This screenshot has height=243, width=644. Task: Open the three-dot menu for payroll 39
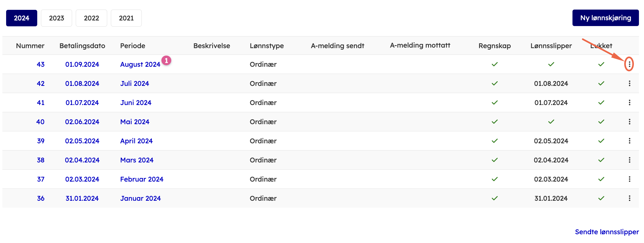629,141
